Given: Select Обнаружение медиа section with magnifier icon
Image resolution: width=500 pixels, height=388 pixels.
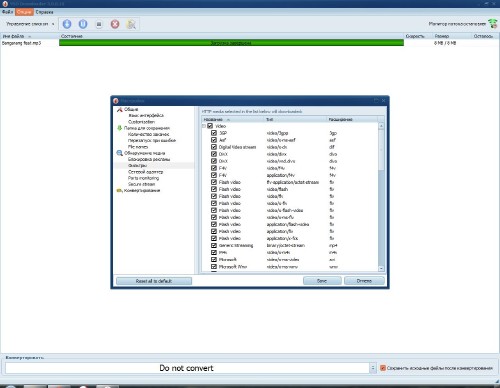Looking at the screenshot, I should click(141, 153).
